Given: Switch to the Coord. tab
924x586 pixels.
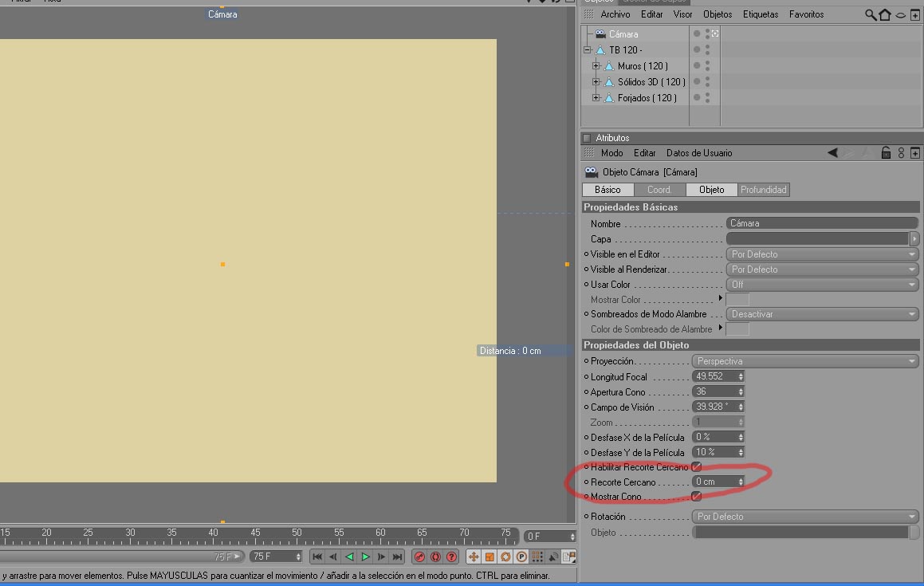Looking at the screenshot, I should pyautogui.click(x=659, y=190).
